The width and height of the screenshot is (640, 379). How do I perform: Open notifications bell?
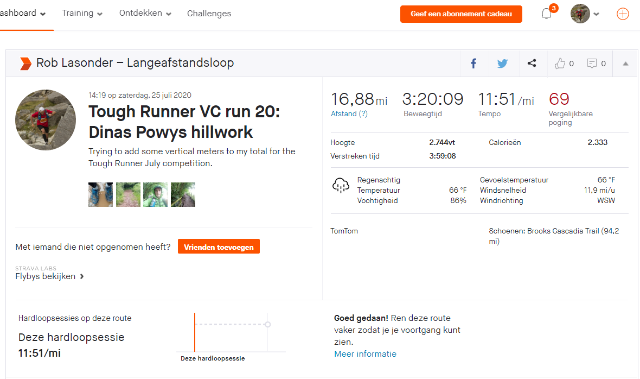point(547,13)
